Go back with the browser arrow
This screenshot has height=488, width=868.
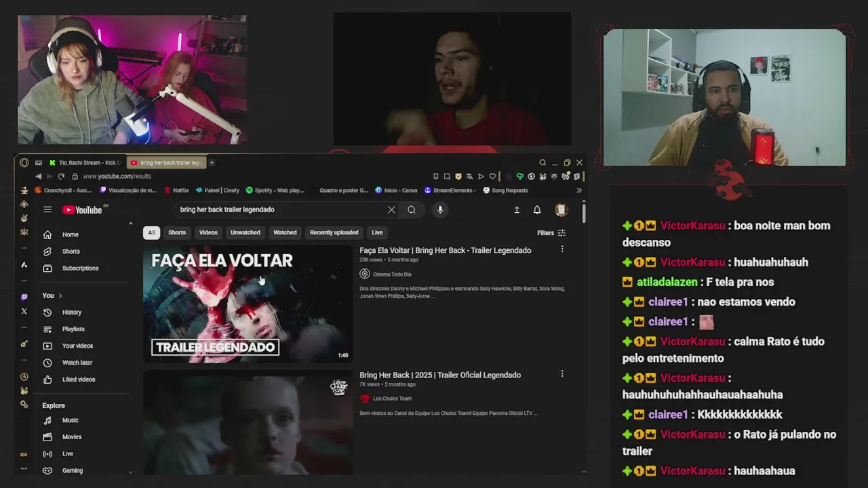[37, 176]
